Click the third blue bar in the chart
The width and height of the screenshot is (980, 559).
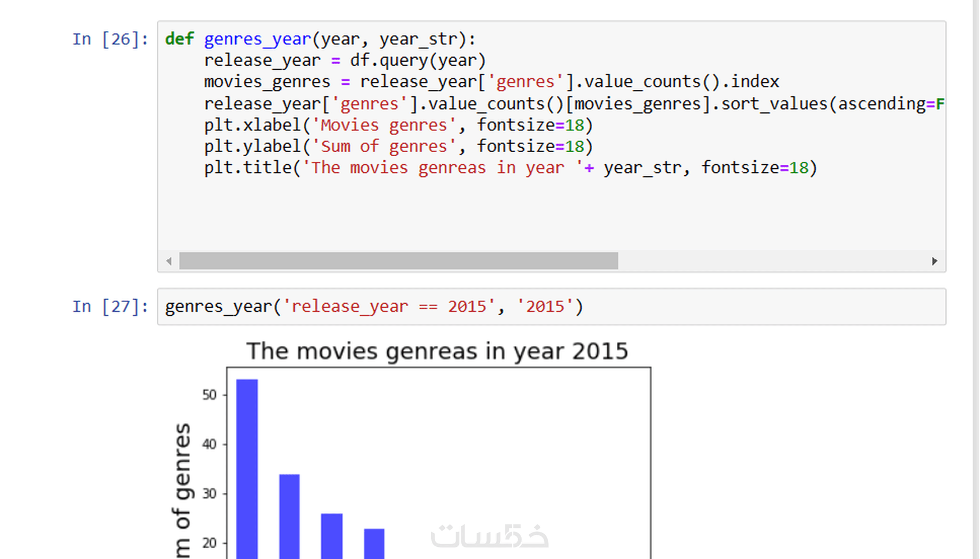tap(332, 536)
